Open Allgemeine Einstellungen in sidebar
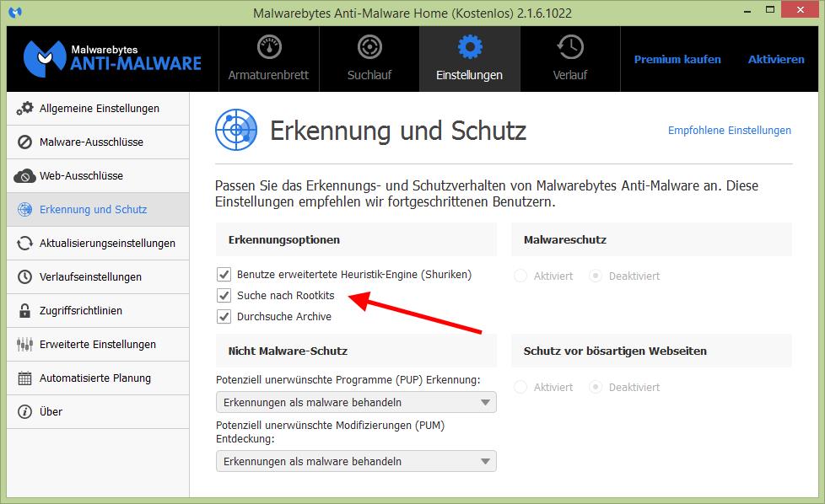Viewport: 825px width, 504px height. pyautogui.click(x=98, y=108)
